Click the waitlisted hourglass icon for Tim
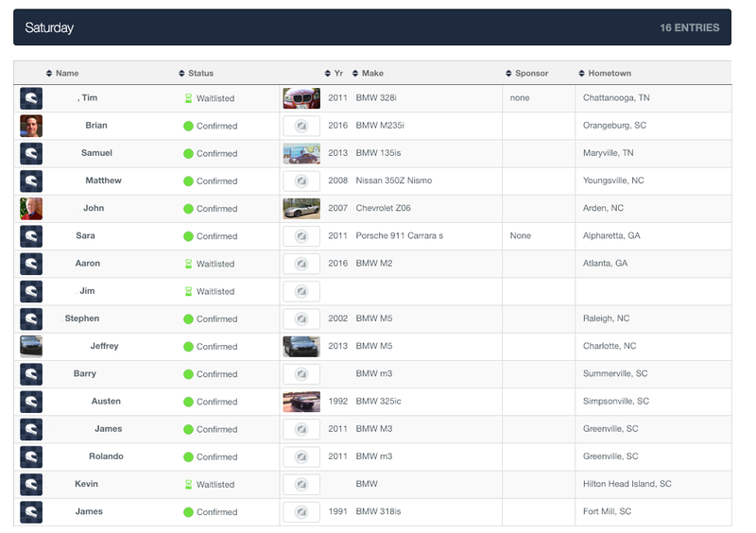 [188, 98]
